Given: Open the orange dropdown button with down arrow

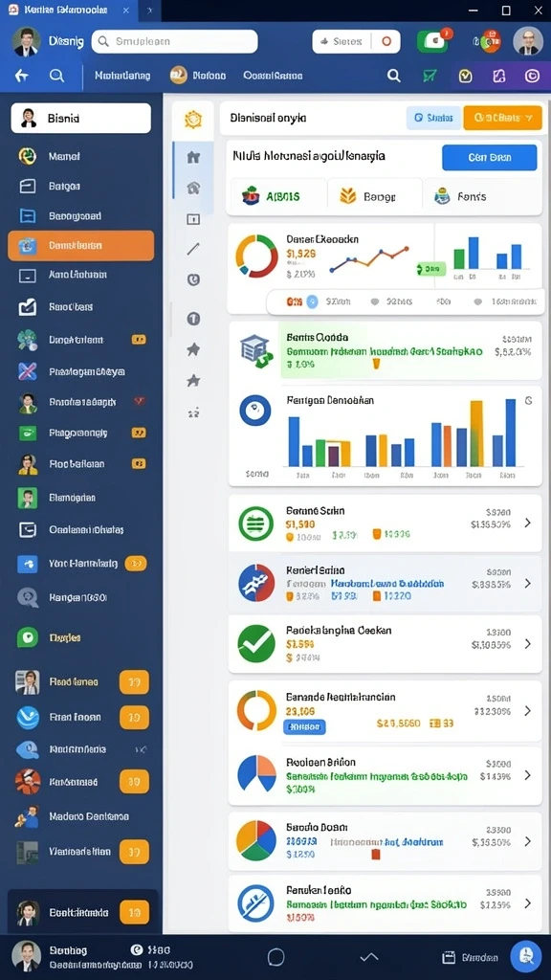Looking at the screenshot, I should (x=502, y=118).
